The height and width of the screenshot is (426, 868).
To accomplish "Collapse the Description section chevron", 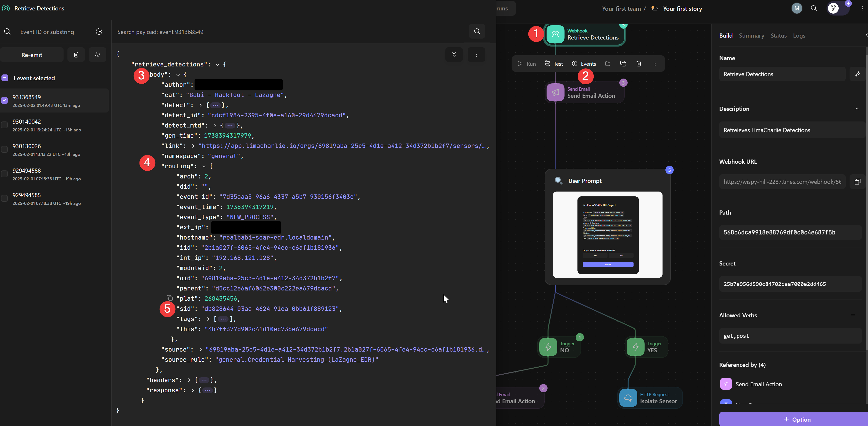I will (x=857, y=108).
